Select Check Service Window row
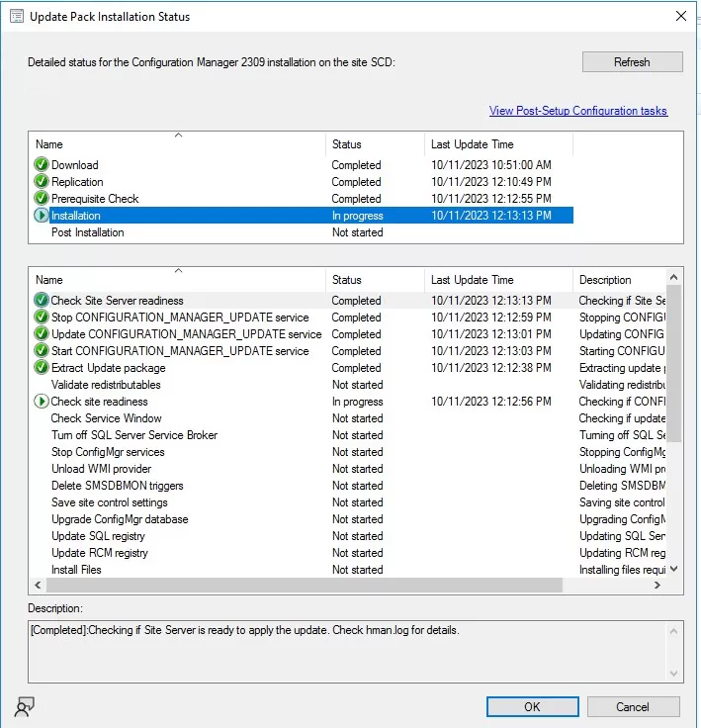 pyautogui.click(x=348, y=417)
